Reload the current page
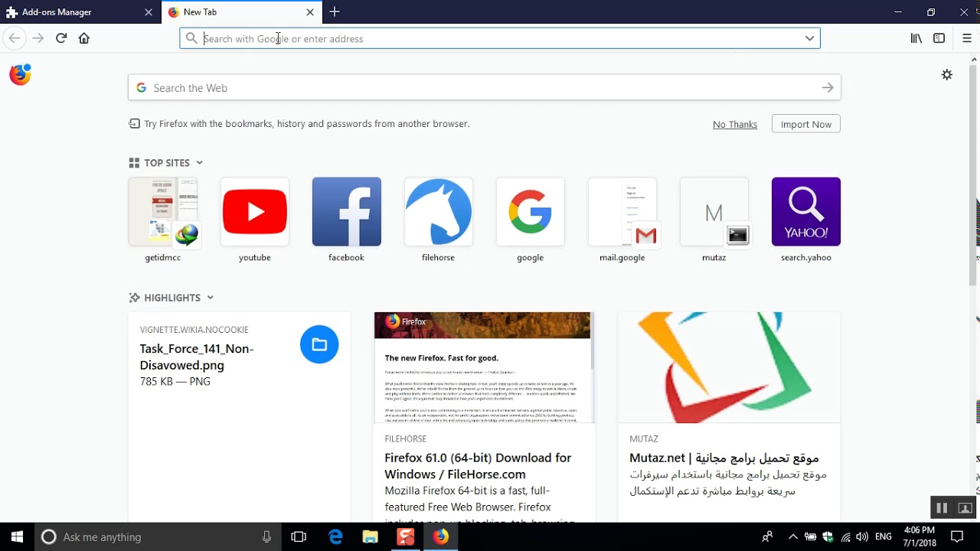 click(x=61, y=38)
